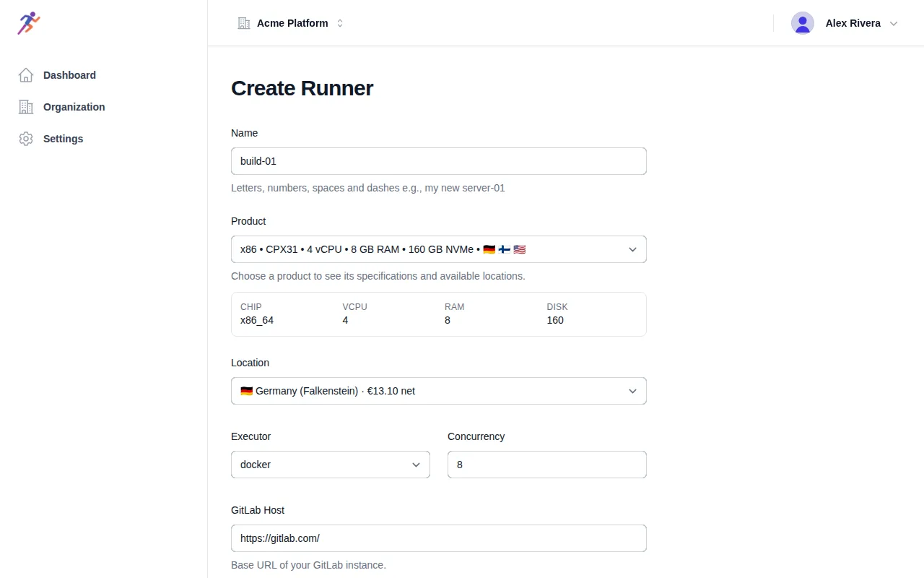The height and width of the screenshot is (578, 924).
Task: Click the VCPU value 4
Action: point(345,320)
